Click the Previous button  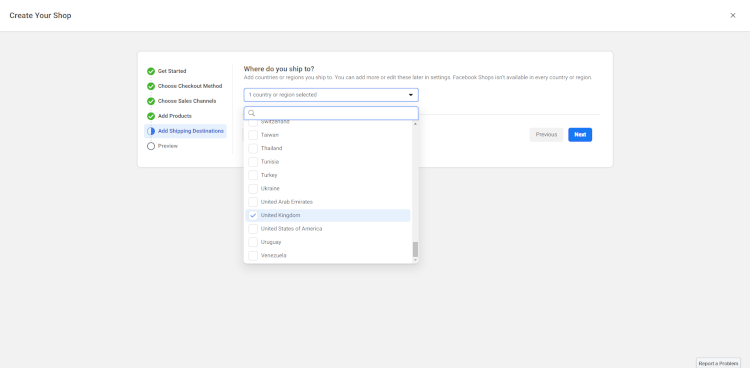coord(546,135)
